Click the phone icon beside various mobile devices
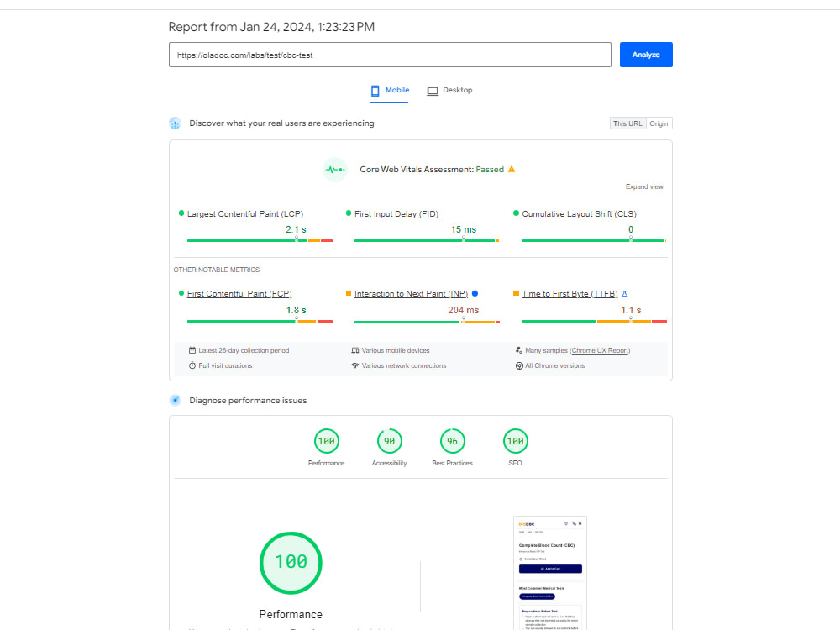This screenshot has width=840, height=630. 354,350
